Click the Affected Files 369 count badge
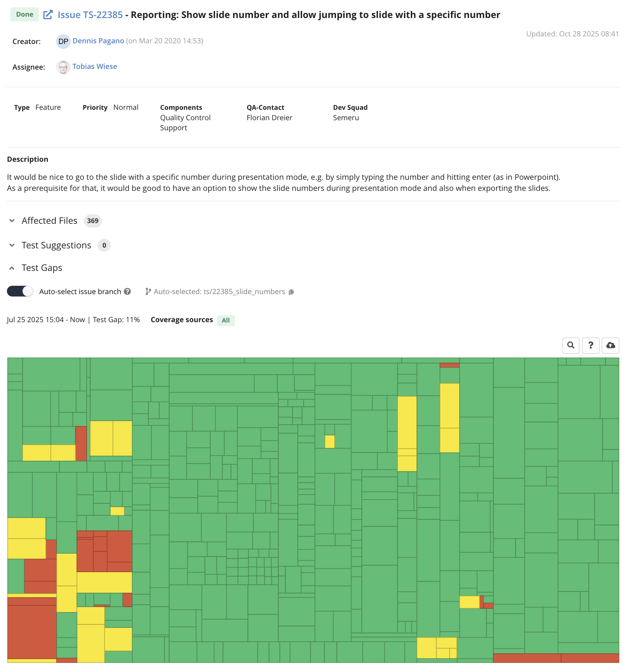Viewport: 627px width, 672px height. pos(92,221)
